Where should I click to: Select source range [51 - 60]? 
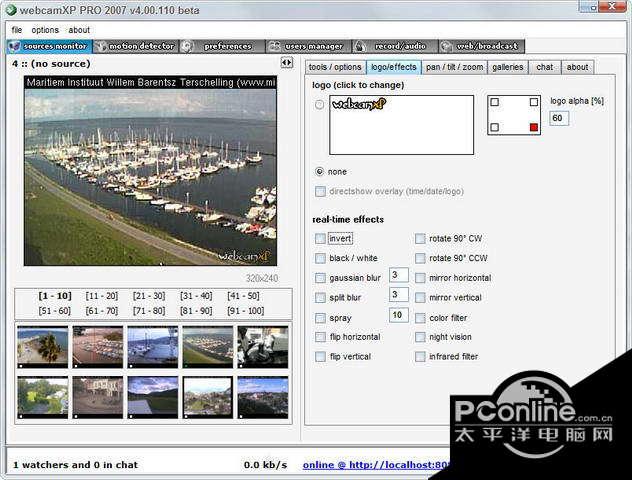55,311
